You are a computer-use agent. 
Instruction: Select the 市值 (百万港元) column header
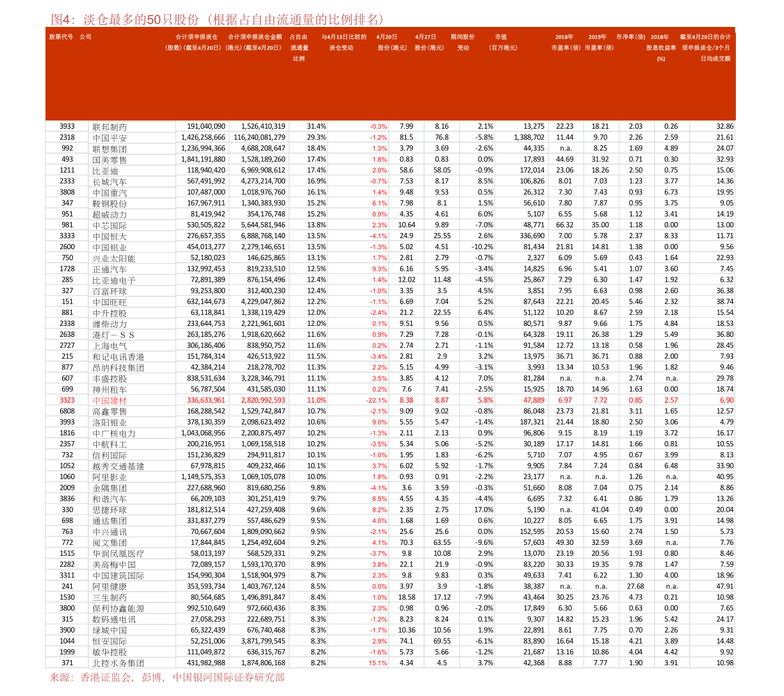click(503, 42)
